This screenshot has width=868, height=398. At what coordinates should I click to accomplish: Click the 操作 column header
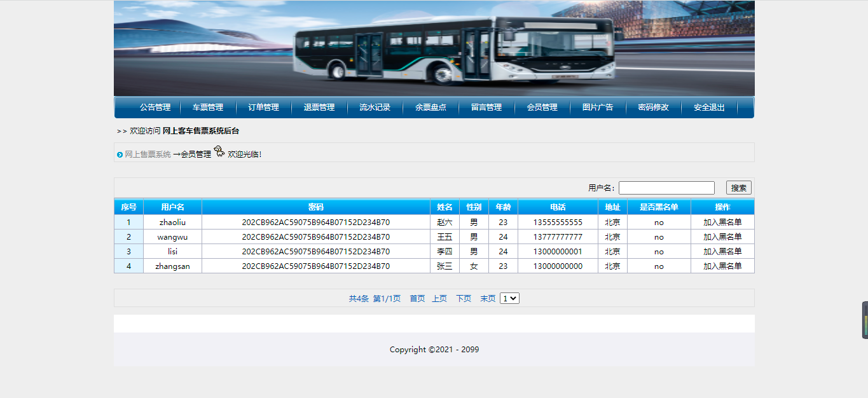click(722, 207)
